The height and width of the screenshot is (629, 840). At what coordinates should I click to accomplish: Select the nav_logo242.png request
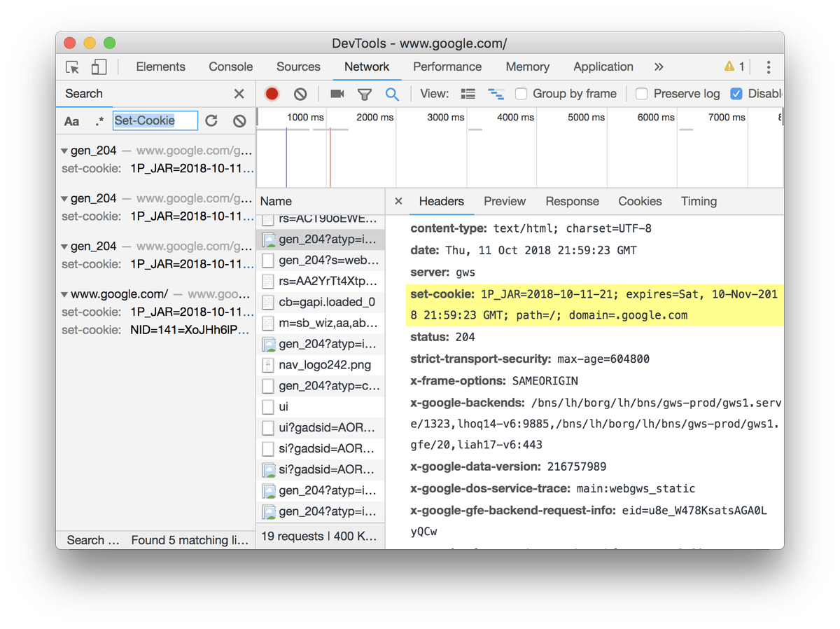point(324,365)
